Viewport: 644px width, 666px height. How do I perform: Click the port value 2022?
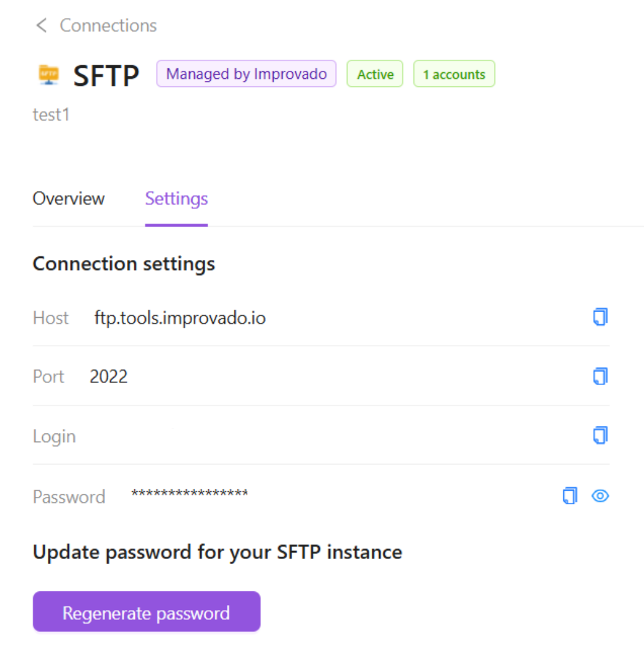109,377
